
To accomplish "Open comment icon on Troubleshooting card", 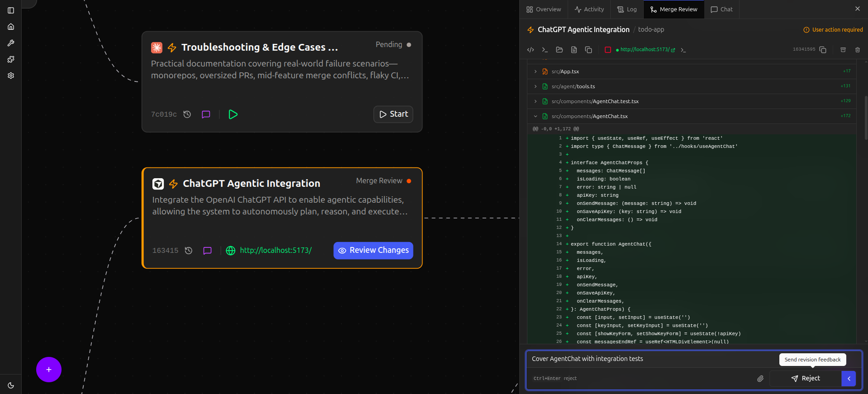I will [206, 114].
